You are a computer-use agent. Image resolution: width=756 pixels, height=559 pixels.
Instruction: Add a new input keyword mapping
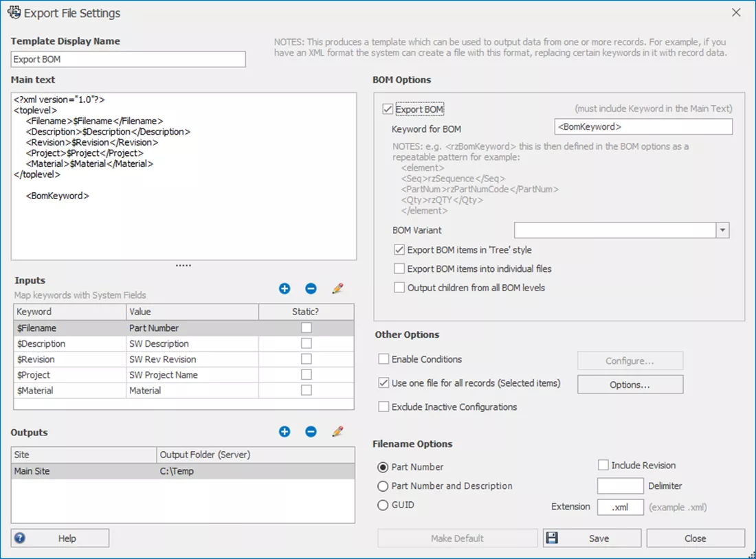[285, 289]
